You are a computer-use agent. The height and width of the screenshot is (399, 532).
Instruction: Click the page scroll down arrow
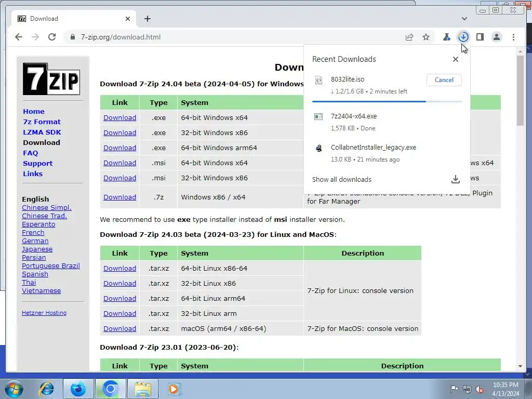click(520, 366)
